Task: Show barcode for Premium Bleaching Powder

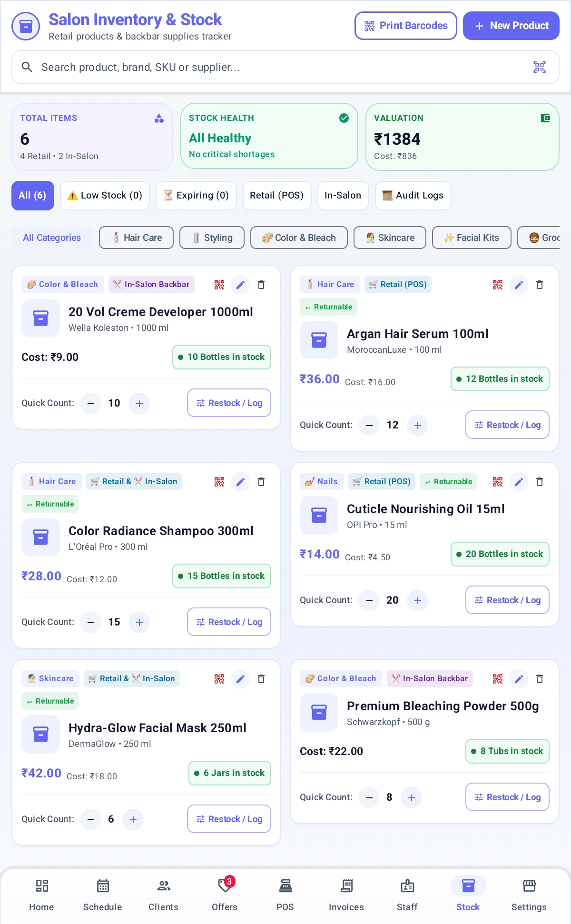Action: [x=498, y=679]
